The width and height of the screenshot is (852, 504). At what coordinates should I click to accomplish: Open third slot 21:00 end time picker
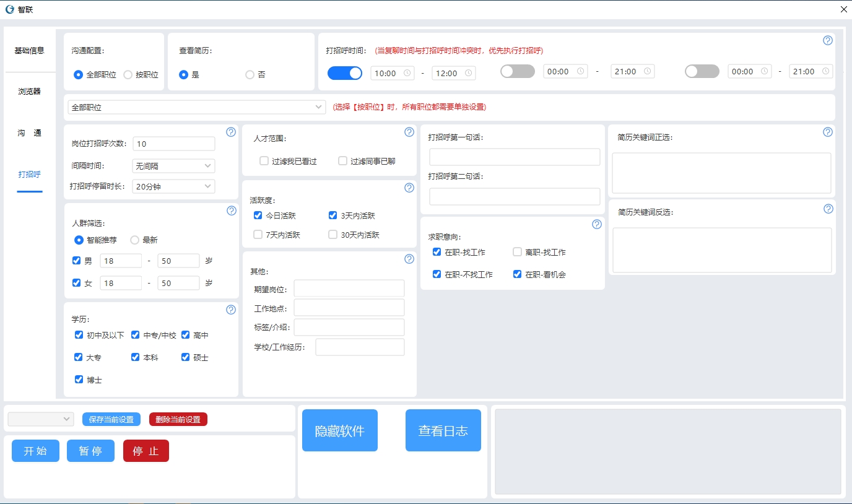point(811,71)
